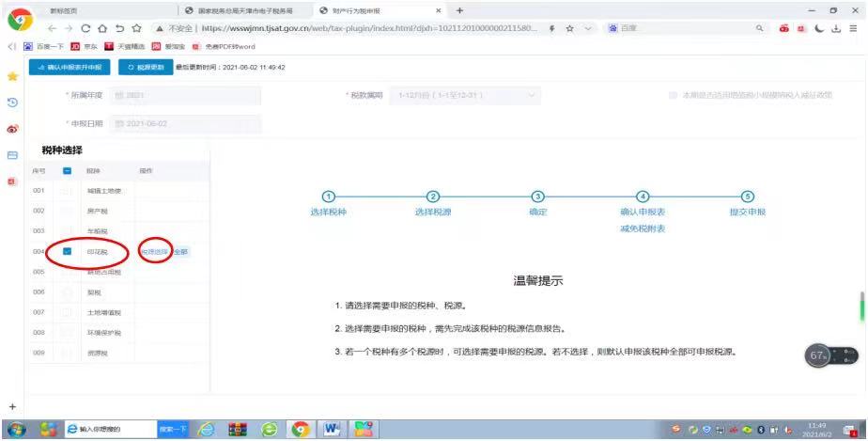Click the magnifier icon in Baidu search box
This screenshot has height=441, width=868.
759,28
